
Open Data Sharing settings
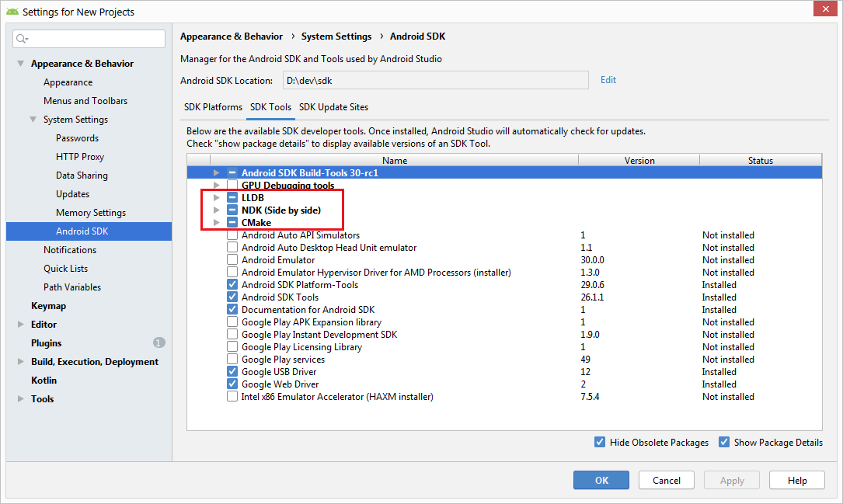click(82, 176)
